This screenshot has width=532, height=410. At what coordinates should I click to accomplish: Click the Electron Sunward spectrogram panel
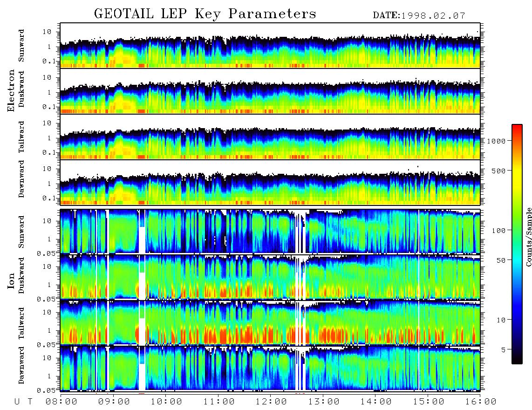point(270,46)
